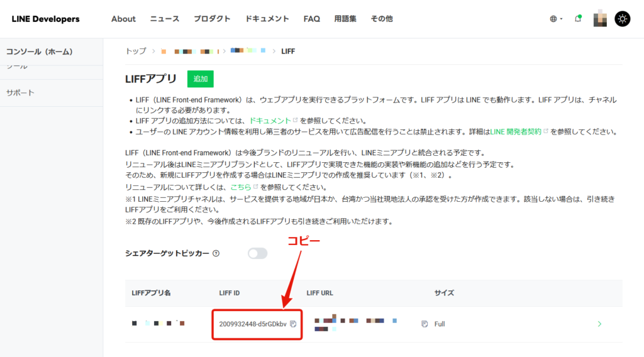The image size is (644, 357).
Task: Open the About menu item
Action: click(123, 19)
